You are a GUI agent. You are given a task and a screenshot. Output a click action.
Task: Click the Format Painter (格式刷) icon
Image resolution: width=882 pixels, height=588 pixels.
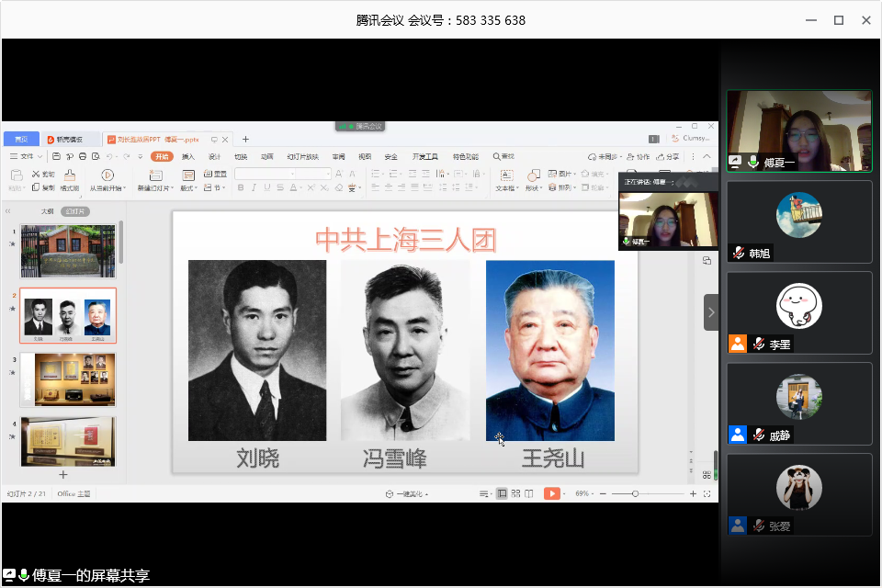point(70,175)
